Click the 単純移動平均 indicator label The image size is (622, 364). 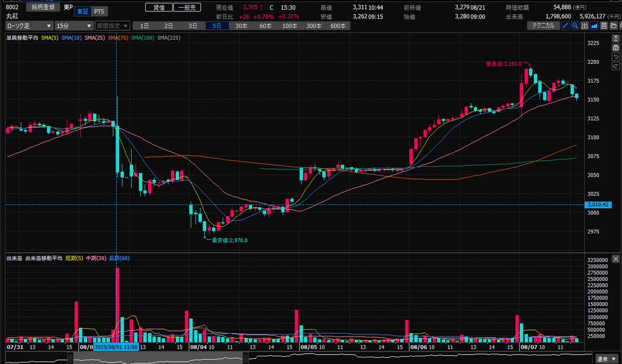[22, 38]
